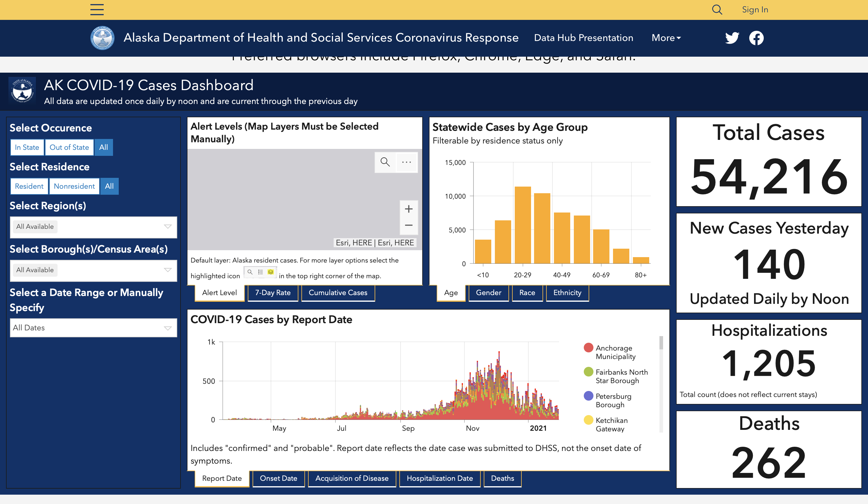Image resolution: width=868 pixels, height=504 pixels.
Task: Click the Sign In link
Action: pyautogui.click(x=755, y=10)
